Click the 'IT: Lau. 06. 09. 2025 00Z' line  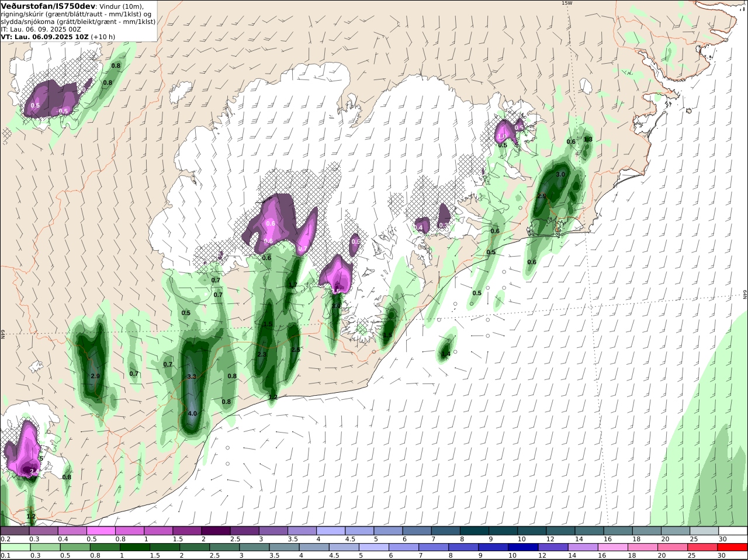41,29
